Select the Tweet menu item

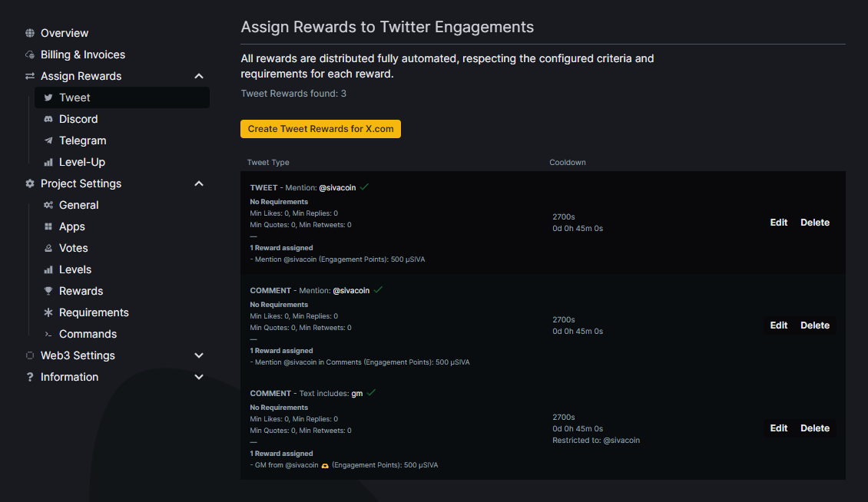pos(75,97)
